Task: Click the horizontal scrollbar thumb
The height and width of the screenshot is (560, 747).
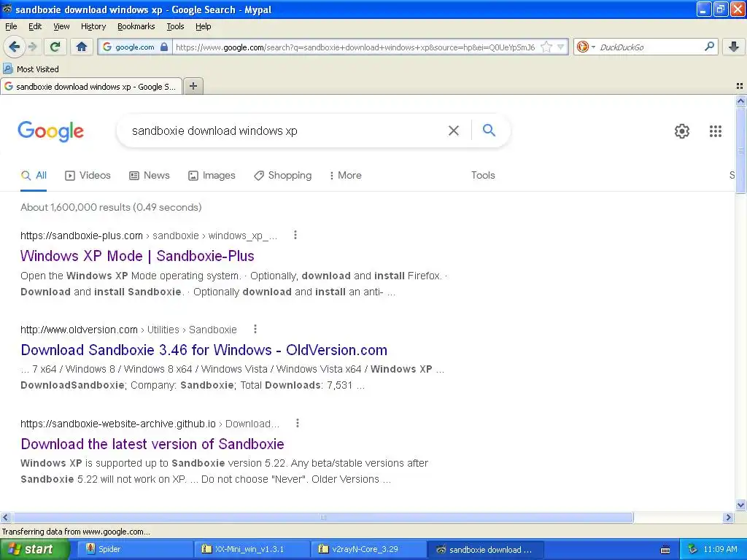Action: click(322, 517)
